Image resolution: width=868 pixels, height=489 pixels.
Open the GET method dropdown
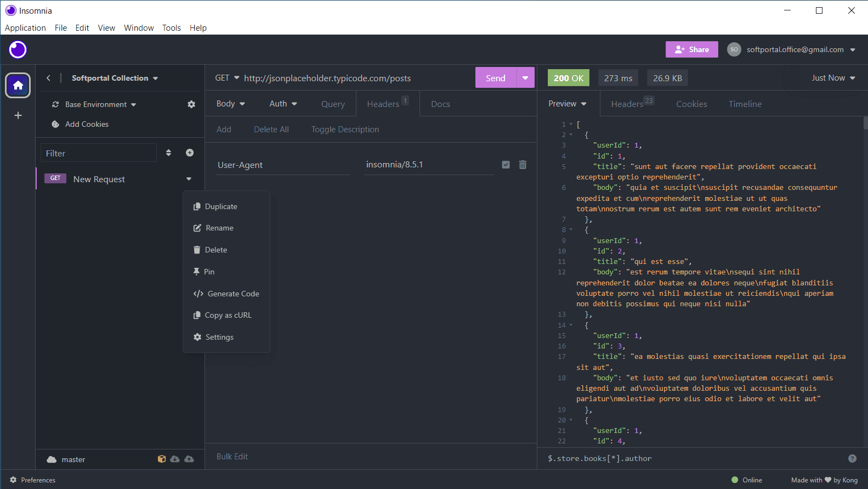point(227,78)
